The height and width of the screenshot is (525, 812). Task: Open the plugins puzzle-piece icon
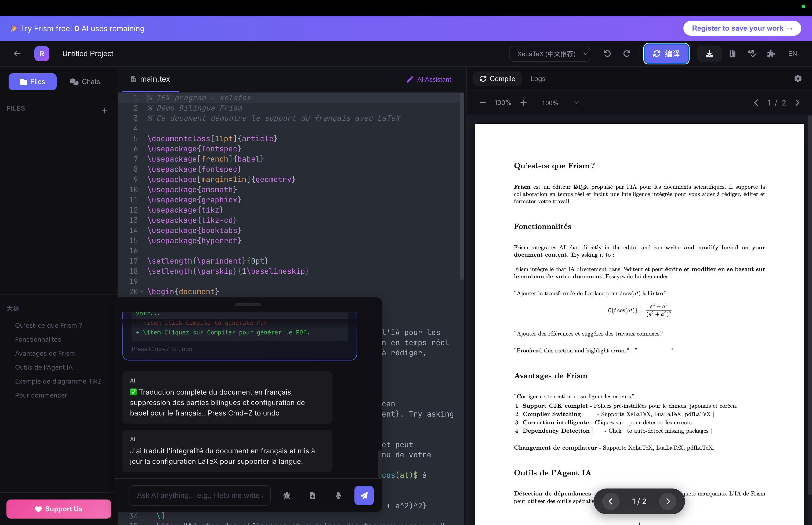(771, 53)
